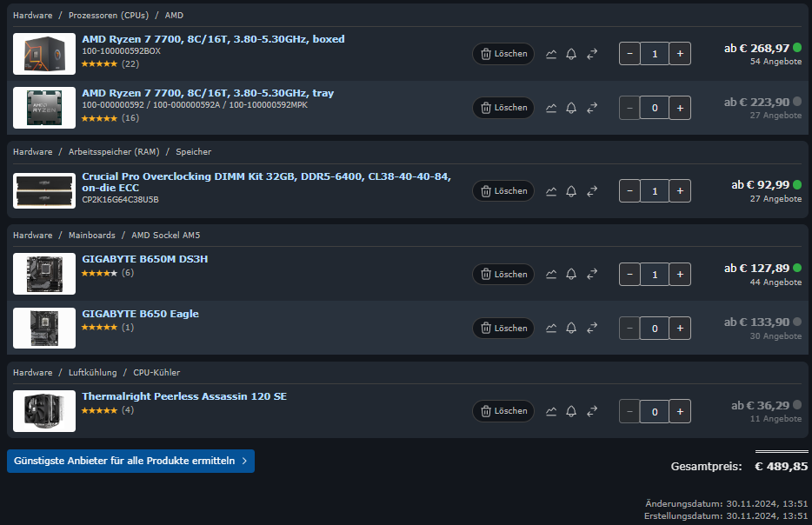812x525 pixels.
Task: Open Thermalright Peerless Assassin product thumbnail
Action: [44, 411]
